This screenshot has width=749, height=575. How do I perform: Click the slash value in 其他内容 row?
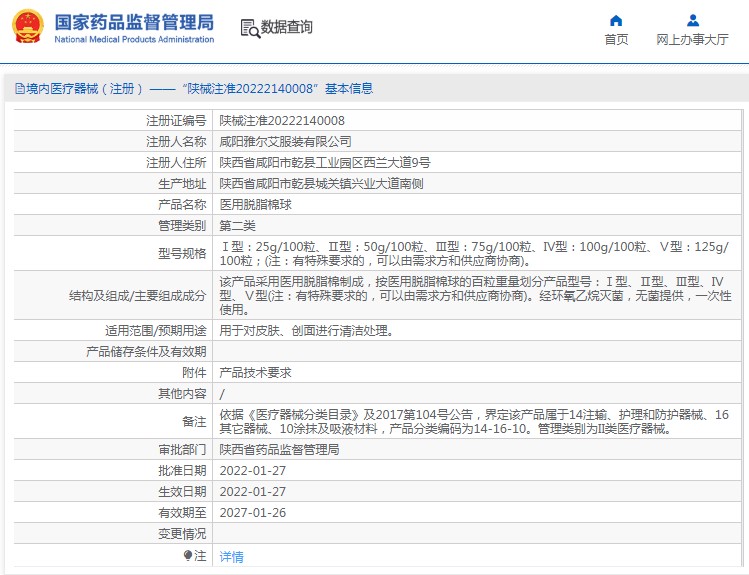pos(222,394)
